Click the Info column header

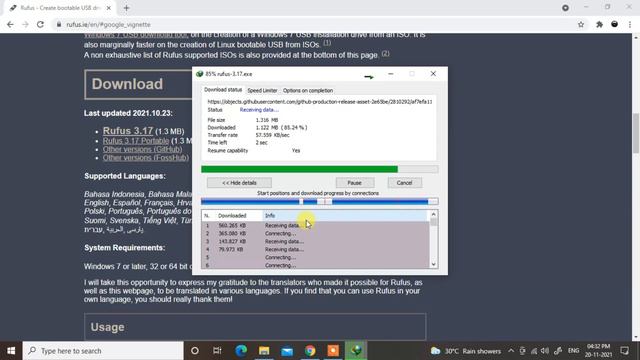pyautogui.click(x=345, y=216)
